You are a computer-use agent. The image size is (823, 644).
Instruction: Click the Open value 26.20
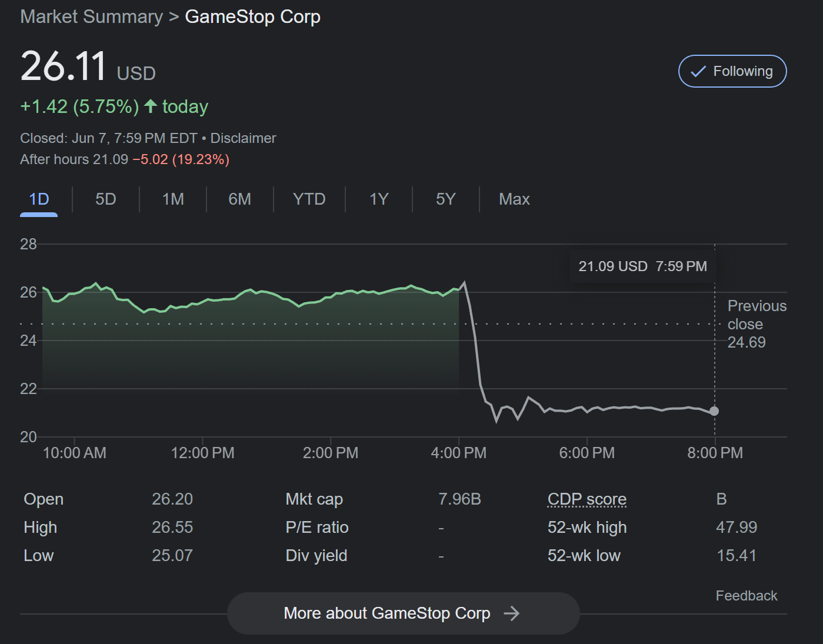click(172, 499)
